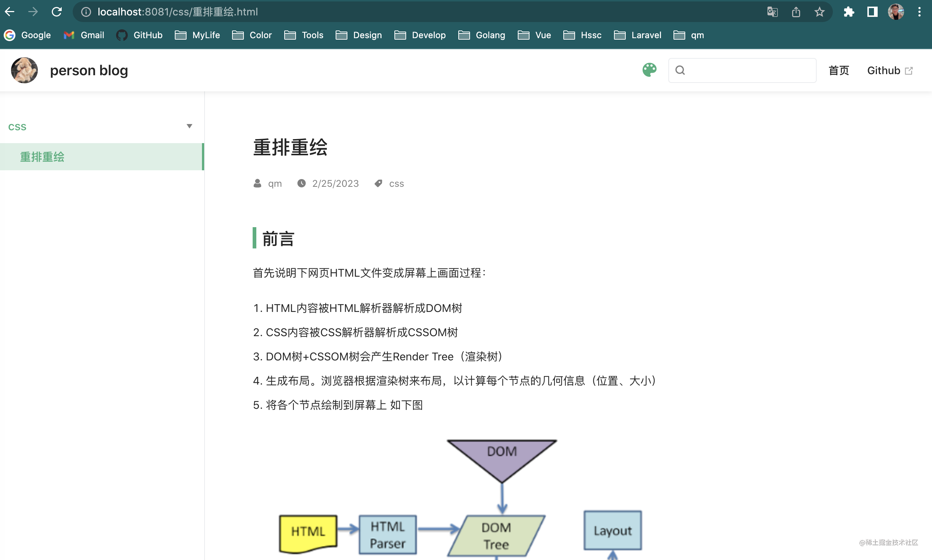932x560 pixels.
Task: Open the GitHub bookmark
Action: [139, 35]
